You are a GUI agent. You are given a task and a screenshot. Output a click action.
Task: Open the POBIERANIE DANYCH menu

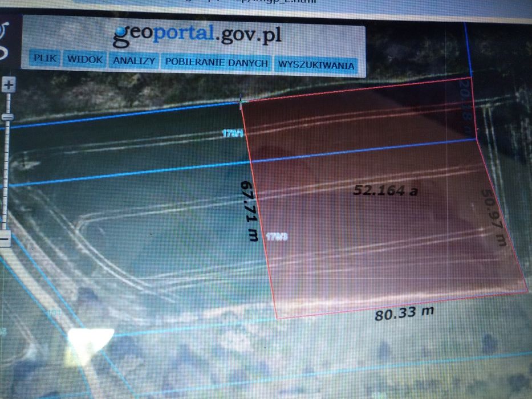(x=217, y=63)
